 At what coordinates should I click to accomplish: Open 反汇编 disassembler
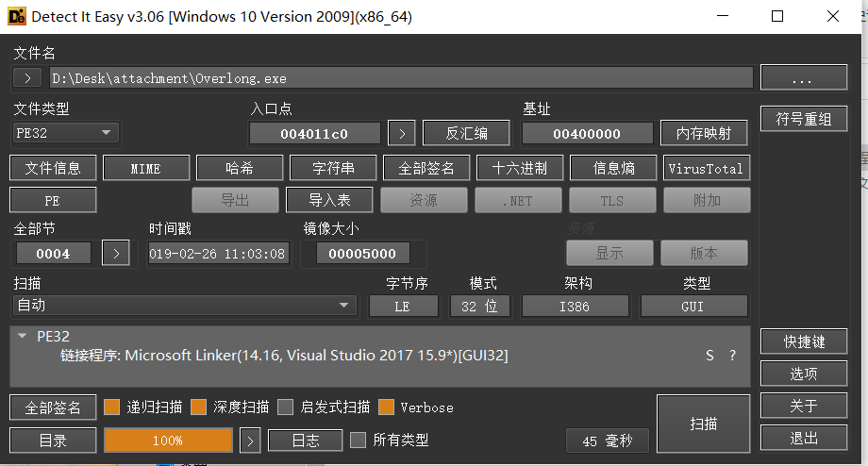click(x=466, y=133)
